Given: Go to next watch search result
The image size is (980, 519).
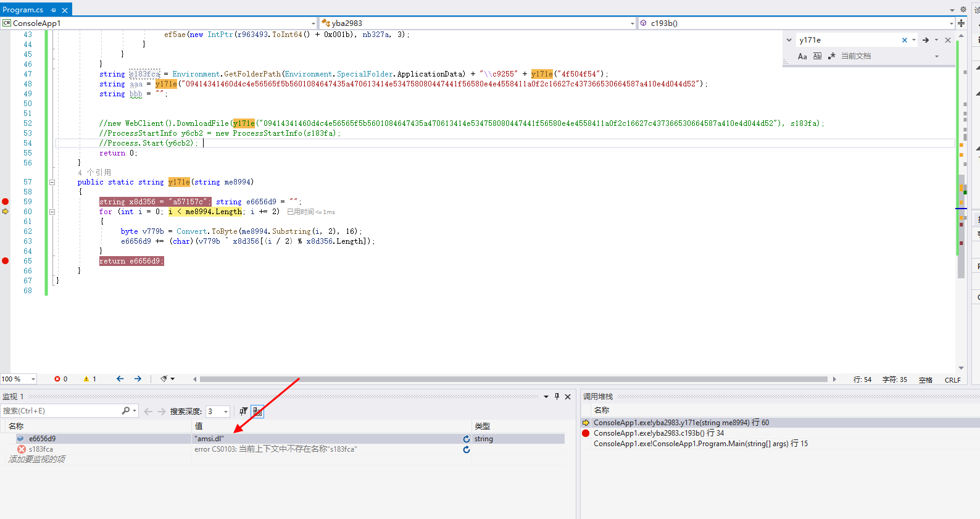Looking at the screenshot, I should (161, 412).
